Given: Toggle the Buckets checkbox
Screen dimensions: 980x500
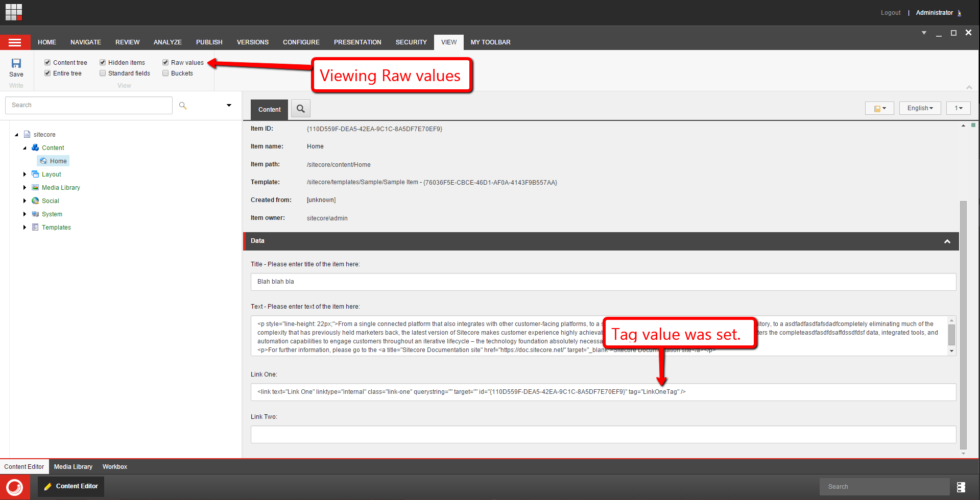Looking at the screenshot, I should click(x=165, y=73).
